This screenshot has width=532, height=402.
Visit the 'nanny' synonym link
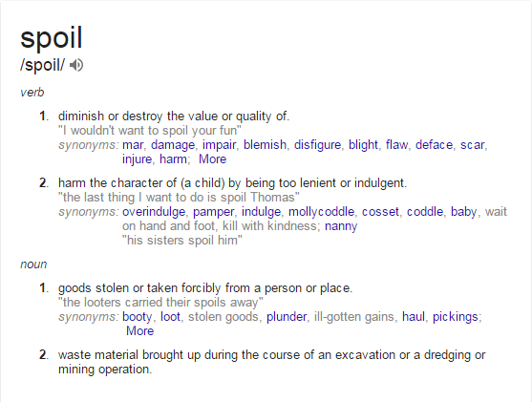coord(341,226)
